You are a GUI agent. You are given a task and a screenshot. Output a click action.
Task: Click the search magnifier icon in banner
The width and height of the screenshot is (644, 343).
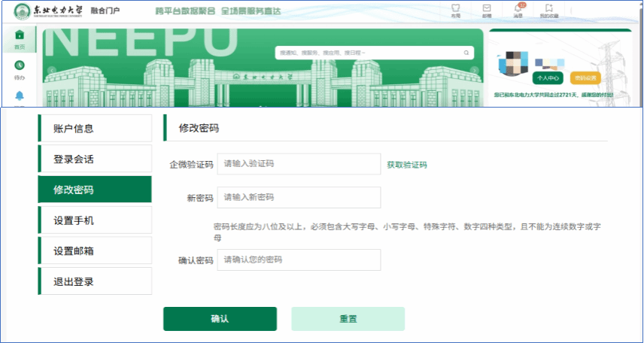[466, 53]
